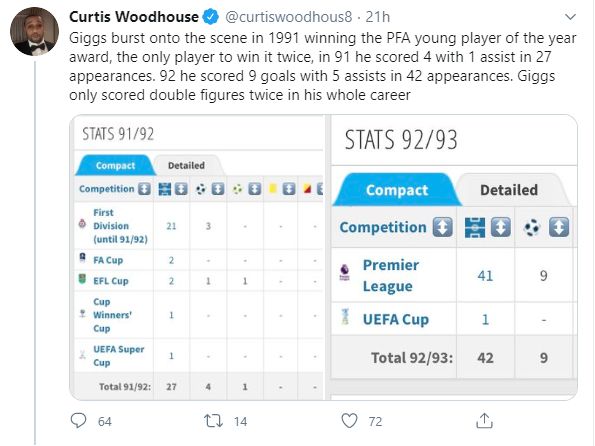View Curtis Woodhouse profile avatar
The image size is (595, 446).
(35, 32)
